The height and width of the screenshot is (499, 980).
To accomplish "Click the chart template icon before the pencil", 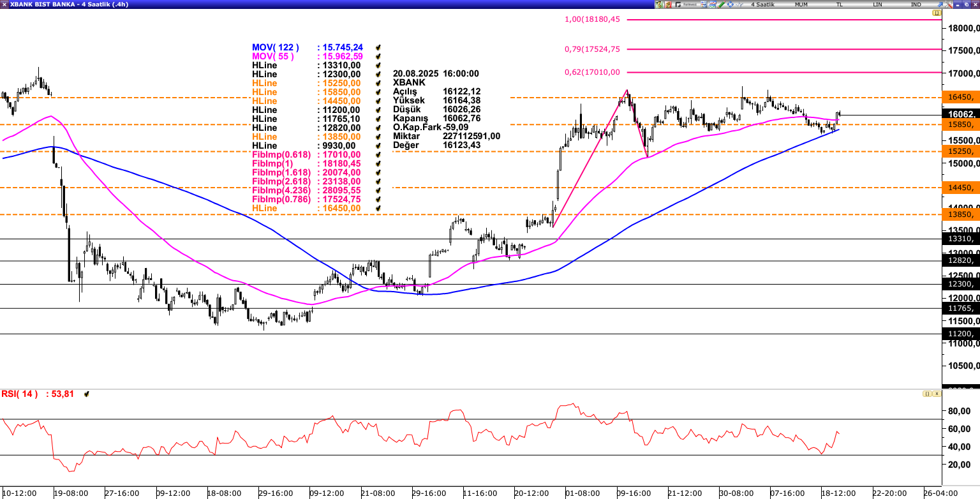I will 713,4.
